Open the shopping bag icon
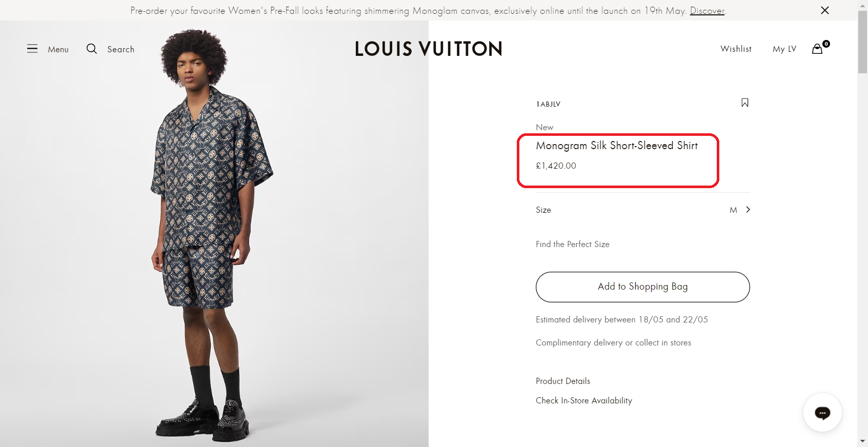The width and height of the screenshot is (868, 447). point(818,49)
